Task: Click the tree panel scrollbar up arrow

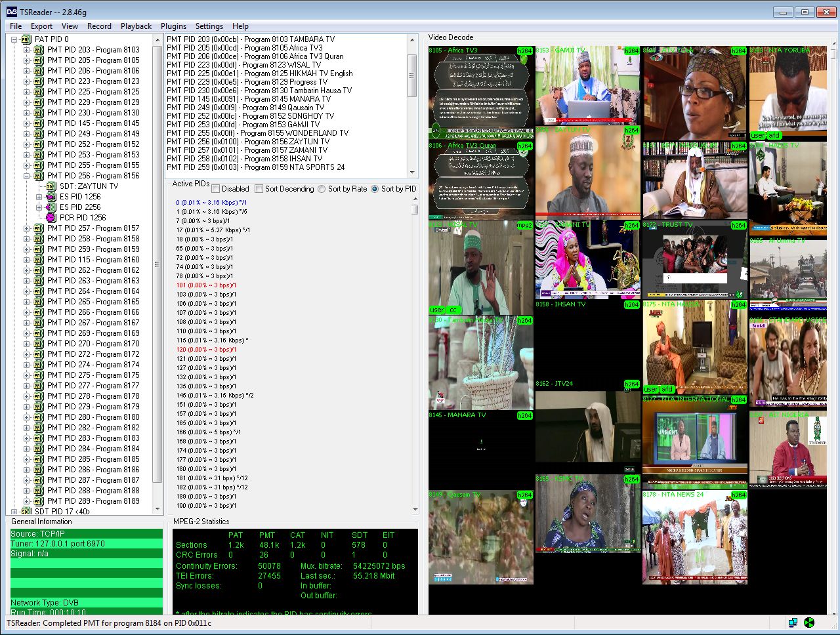Action: [x=157, y=40]
